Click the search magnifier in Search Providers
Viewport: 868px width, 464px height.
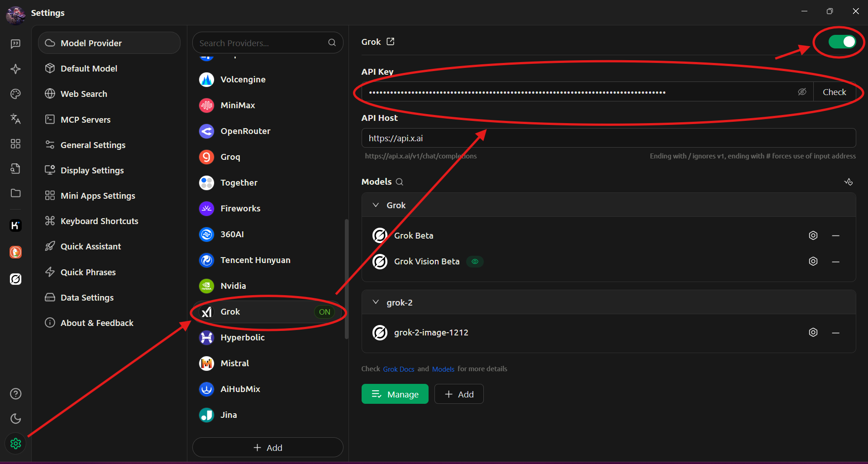point(332,43)
